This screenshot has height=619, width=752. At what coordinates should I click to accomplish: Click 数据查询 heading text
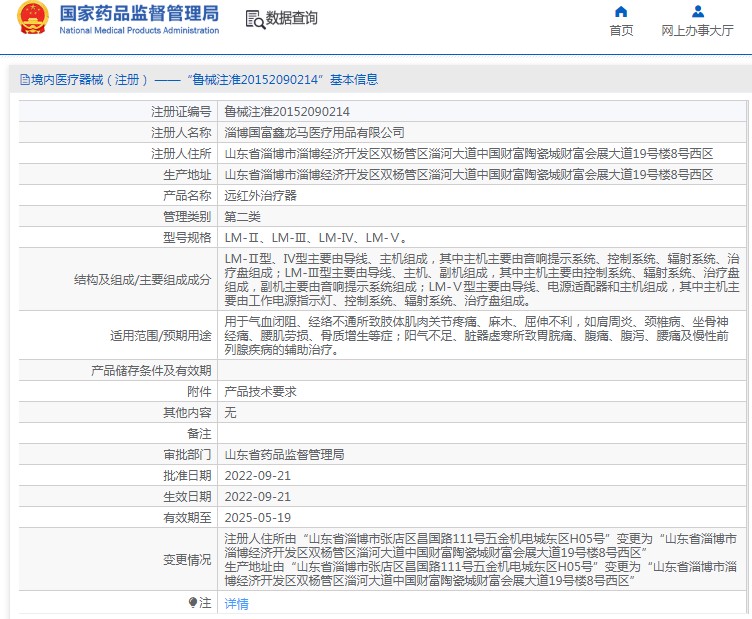tap(292, 18)
